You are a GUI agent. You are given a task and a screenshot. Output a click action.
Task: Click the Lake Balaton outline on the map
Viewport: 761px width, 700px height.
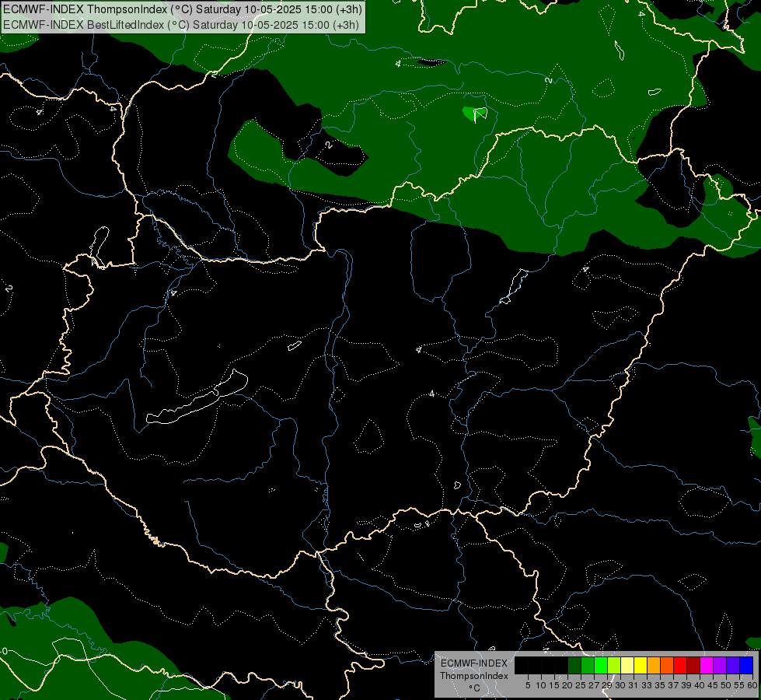[x=197, y=397]
